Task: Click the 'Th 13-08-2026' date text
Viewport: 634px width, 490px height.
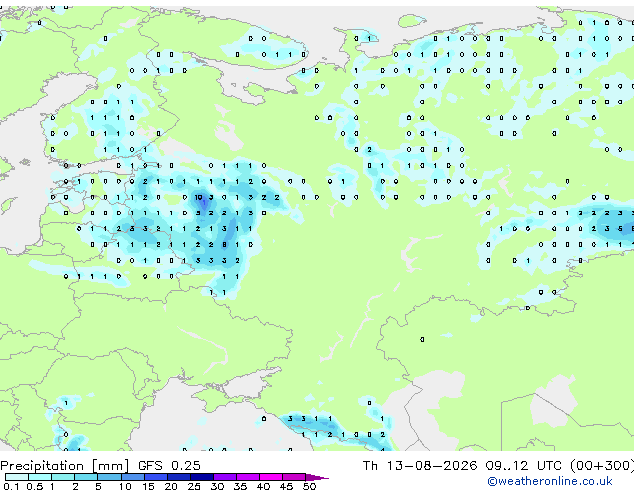Action: 420,465
